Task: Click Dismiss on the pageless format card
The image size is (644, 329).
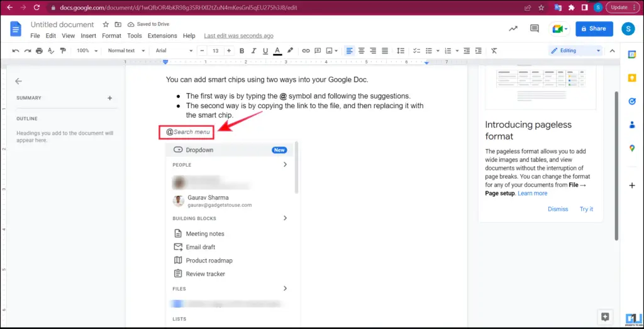Action: coord(558,209)
